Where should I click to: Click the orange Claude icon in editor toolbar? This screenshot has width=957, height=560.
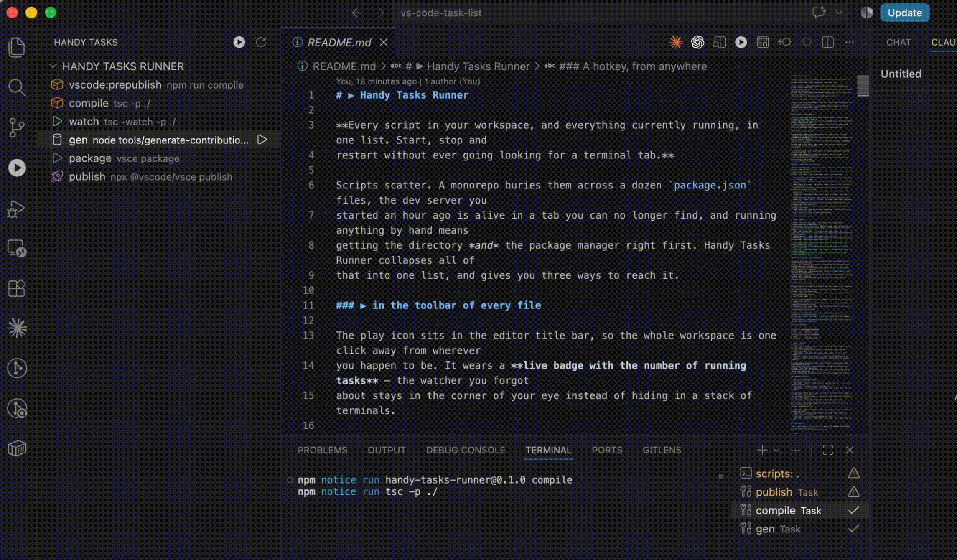(x=676, y=42)
